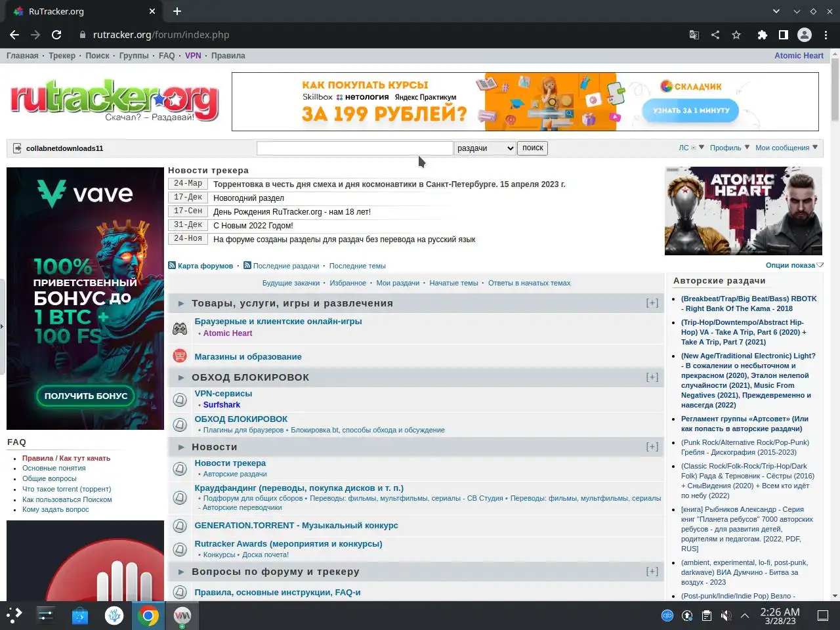Collapse Товары, услуги, игры category
This screenshot has width=840, height=630.
coord(181,303)
